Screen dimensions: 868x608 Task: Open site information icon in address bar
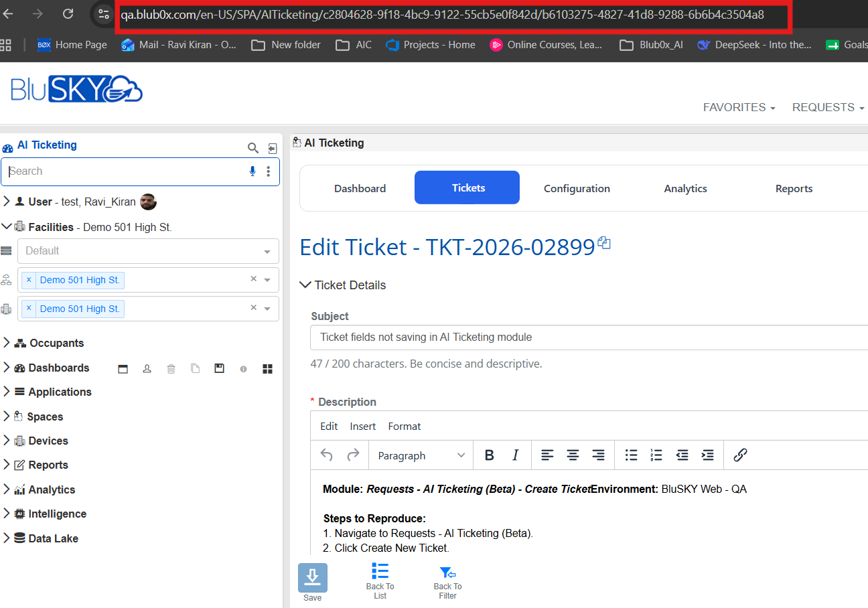tap(103, 14)
